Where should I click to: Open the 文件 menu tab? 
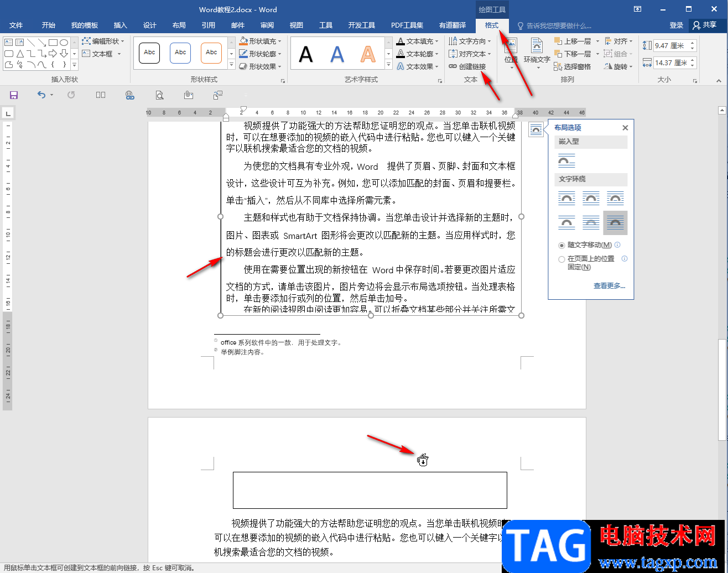click(x=16, y=25)
